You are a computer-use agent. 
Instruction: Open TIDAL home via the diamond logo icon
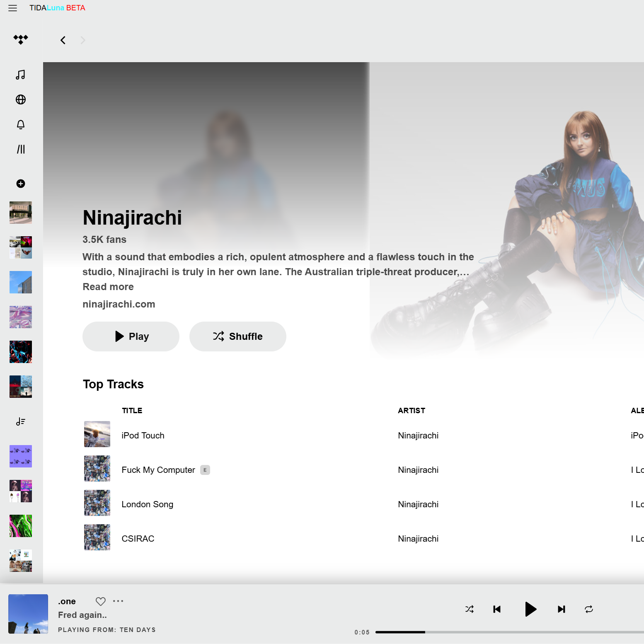pos(20,40)
